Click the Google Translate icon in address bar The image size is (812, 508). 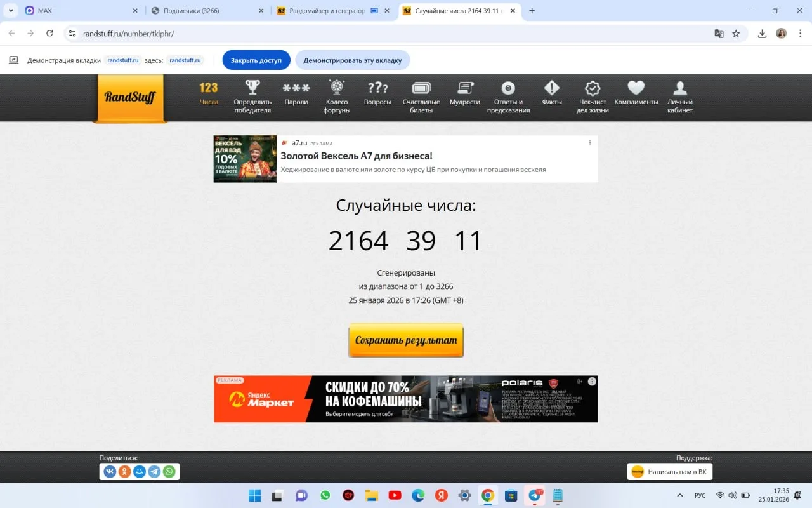[719, 34]
